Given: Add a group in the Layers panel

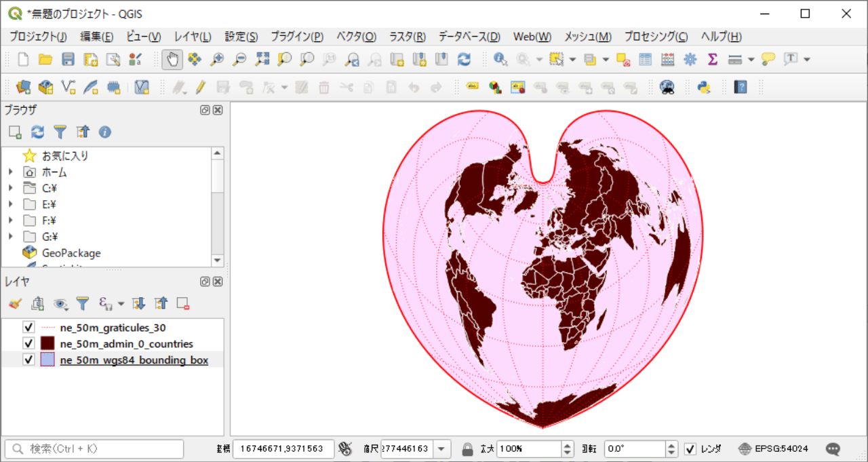Looking at the screenshot, I should tap(38, 303).
